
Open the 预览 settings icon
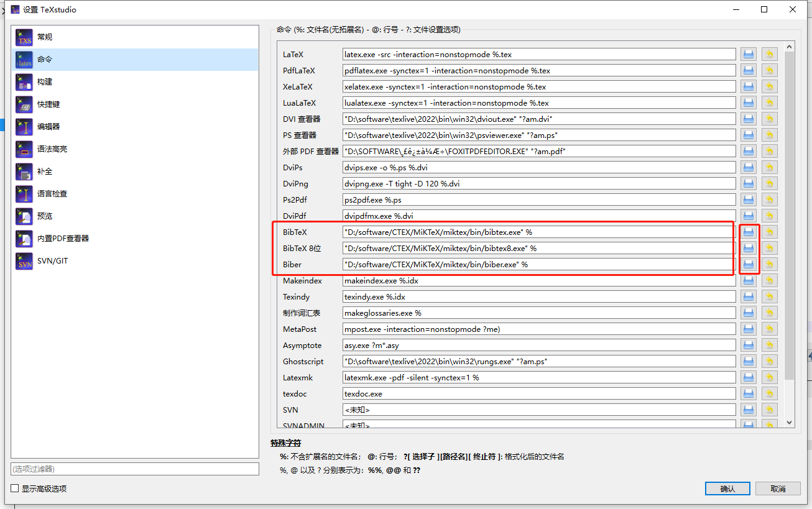[x=23, y=216]
